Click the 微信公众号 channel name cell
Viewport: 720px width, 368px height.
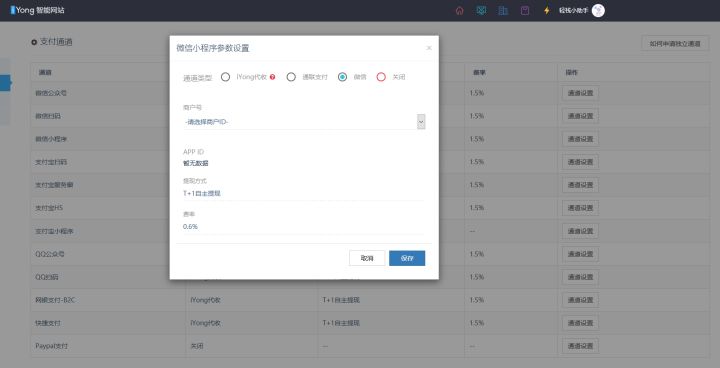51,93
